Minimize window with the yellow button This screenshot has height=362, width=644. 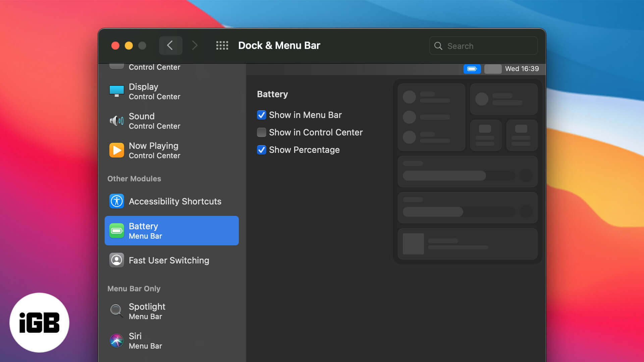point(129,46)
